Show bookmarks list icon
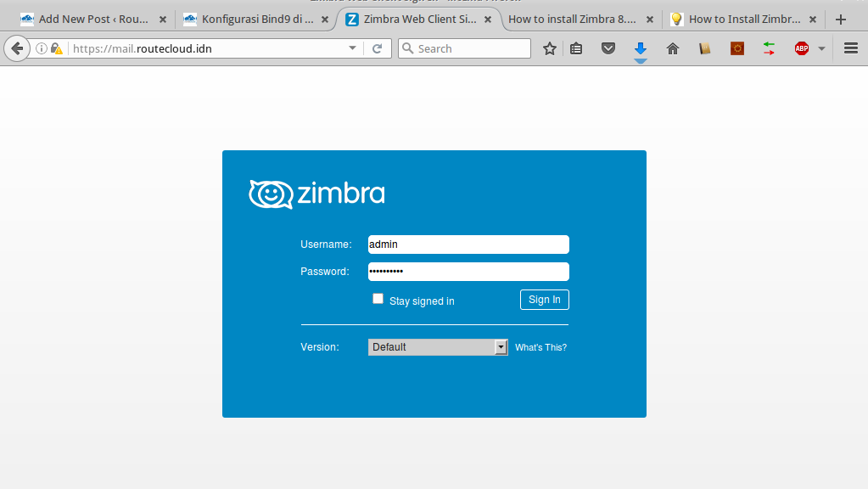This screenshot has height=489, width=868. pyautogui.click(x=576, y=48)
